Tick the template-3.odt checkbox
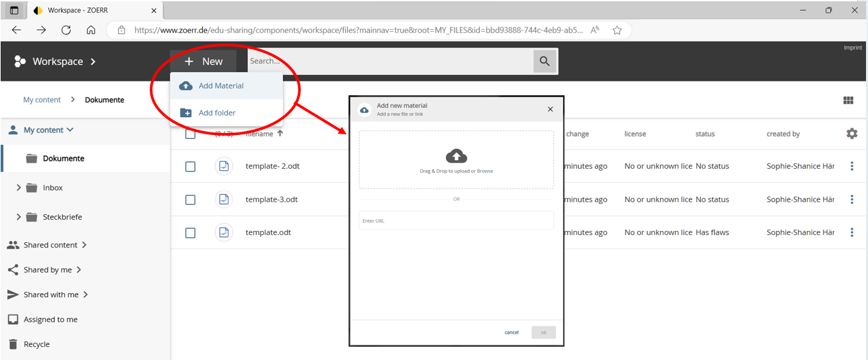This screenshot has height=360, width=868. click(x=190, y=200)
